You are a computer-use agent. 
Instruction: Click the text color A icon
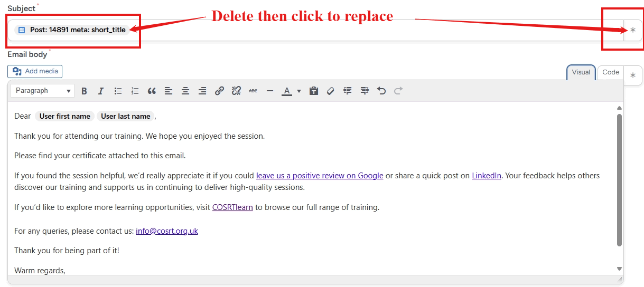click(x=286, y=91)
